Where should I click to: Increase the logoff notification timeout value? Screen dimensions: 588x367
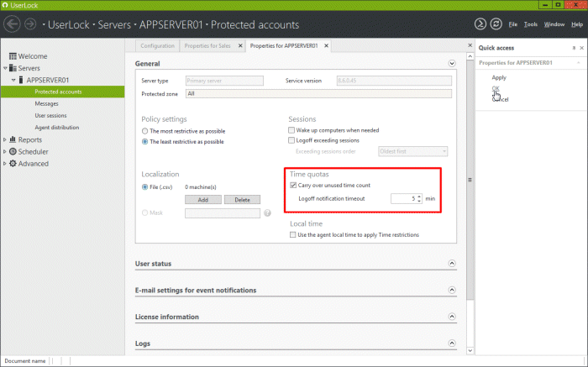(x=418, y=196)
